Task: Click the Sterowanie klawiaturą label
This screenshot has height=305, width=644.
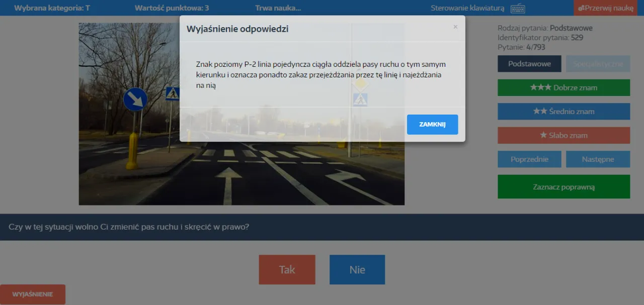Action: pyautogui.click(x=467, y=8)
